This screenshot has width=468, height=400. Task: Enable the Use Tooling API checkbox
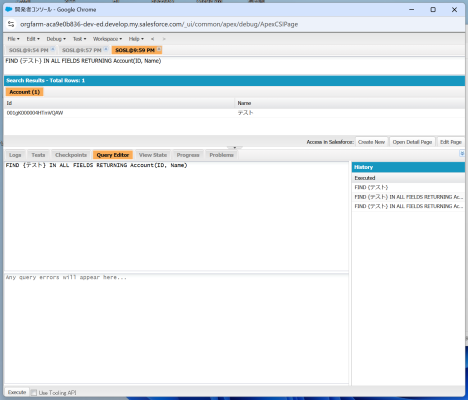click(34, 393)
